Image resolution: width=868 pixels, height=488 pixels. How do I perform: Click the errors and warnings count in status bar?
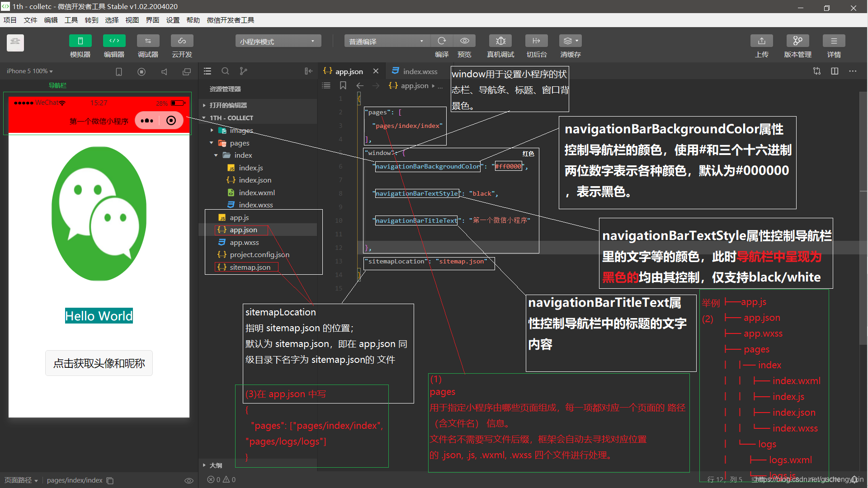click(x=222, y=480)
